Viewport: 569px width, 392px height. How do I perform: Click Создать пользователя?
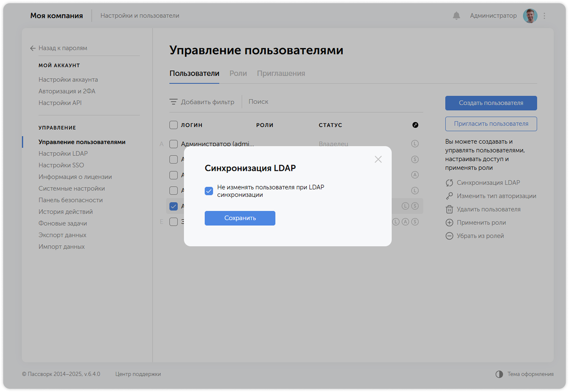click(x=491, y=103)
